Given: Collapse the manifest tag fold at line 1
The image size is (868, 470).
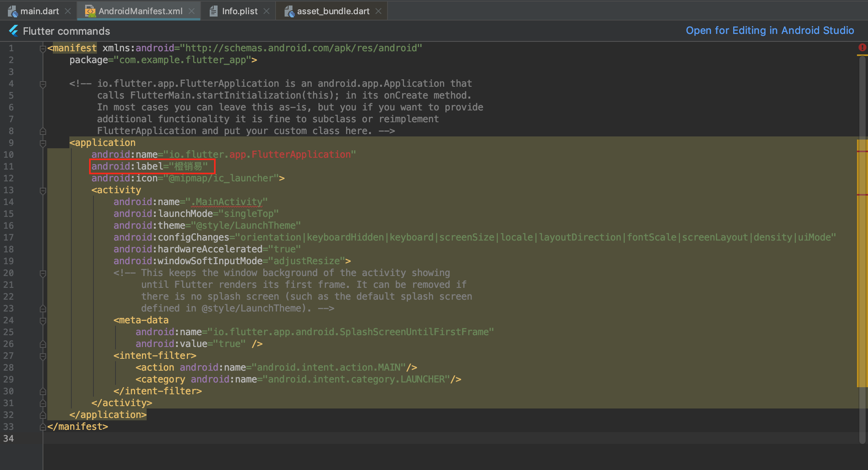Looking at the screenshot, I should coord(43,48).
